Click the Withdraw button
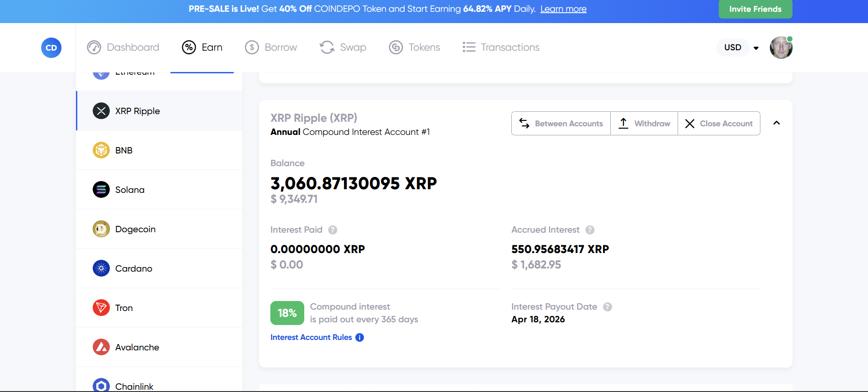The height and width of the screenshot is (392, 868). pyautogui.click(x=644, y=123)
